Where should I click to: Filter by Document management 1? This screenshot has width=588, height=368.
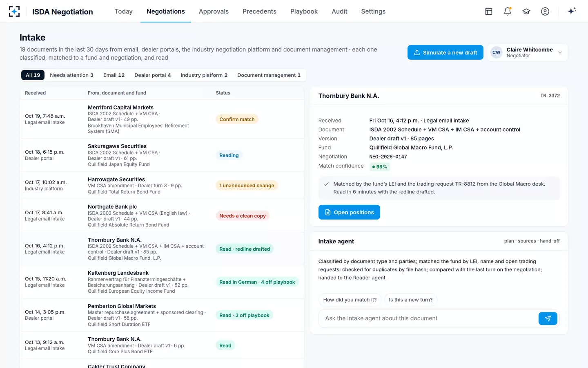tap(269, 75)
